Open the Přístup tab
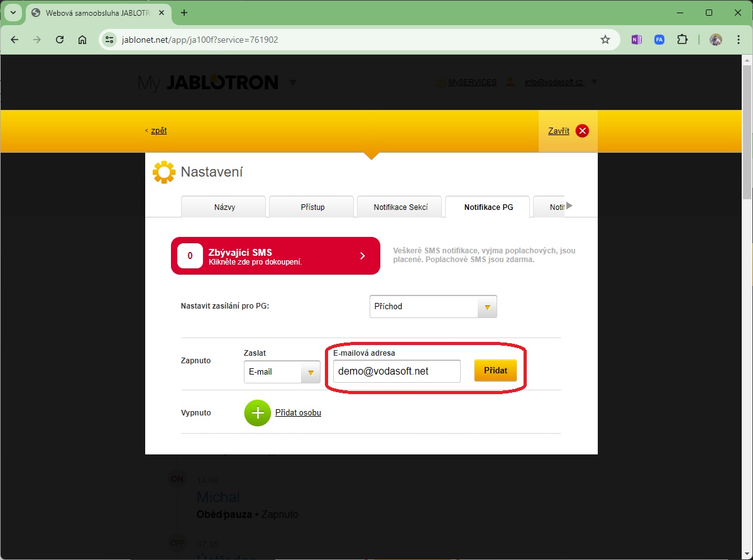Viewport: 753px width, 560px height. click(x=312, y=207)
